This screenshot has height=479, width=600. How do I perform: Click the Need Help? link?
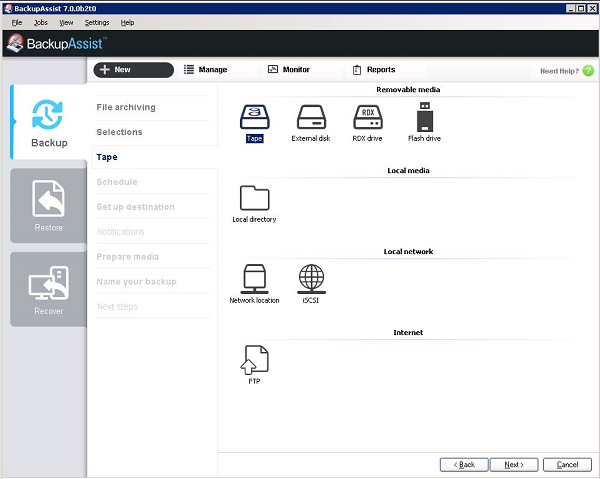[559, 71]
